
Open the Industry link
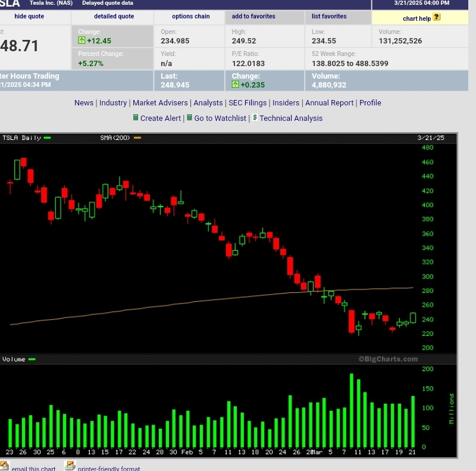[x=113, y=102]
